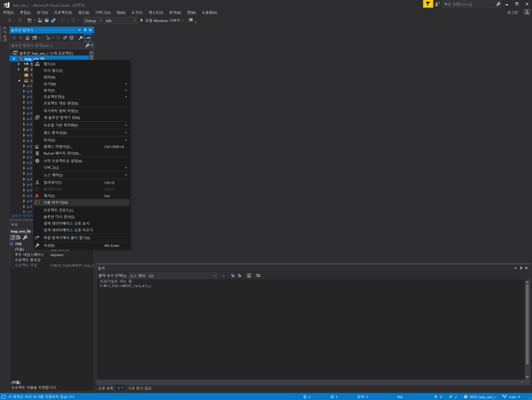Click the feedback icon beside Quick Launch
Viewport: 532px width, 400px height.
click(x=437, y=4)
